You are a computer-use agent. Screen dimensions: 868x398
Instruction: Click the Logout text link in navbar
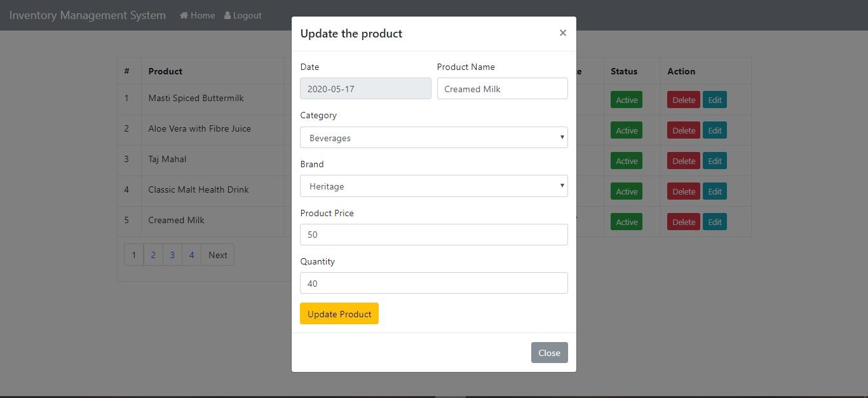coord(247,15)
